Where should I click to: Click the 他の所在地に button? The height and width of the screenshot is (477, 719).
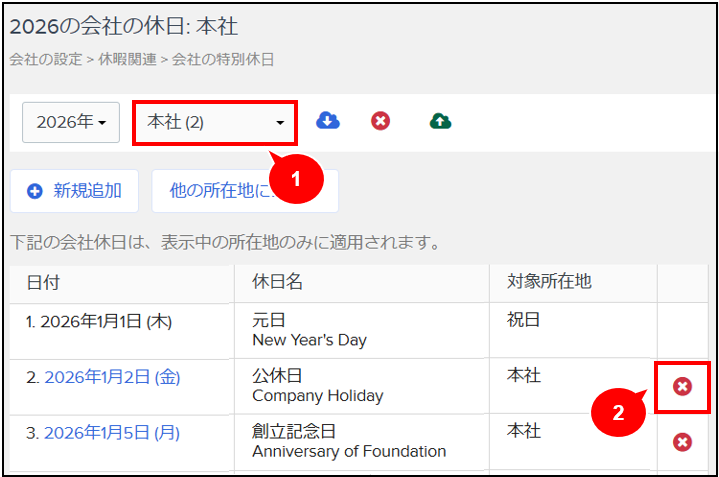click(x=245, y=191)
